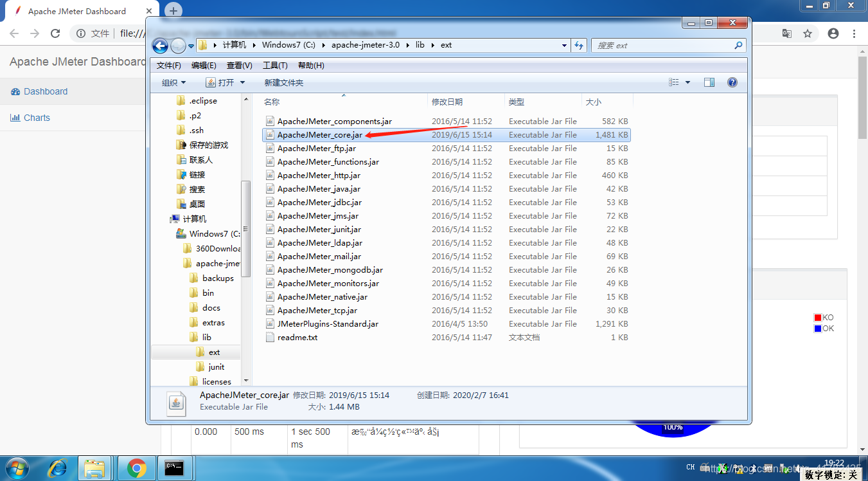
Task: Click the refresh button beside address bar
Action: 579,45
